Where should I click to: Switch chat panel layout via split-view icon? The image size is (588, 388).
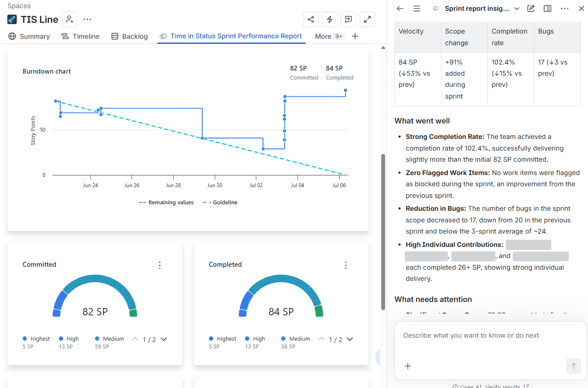pyautogui.click(x=548, y=9)
